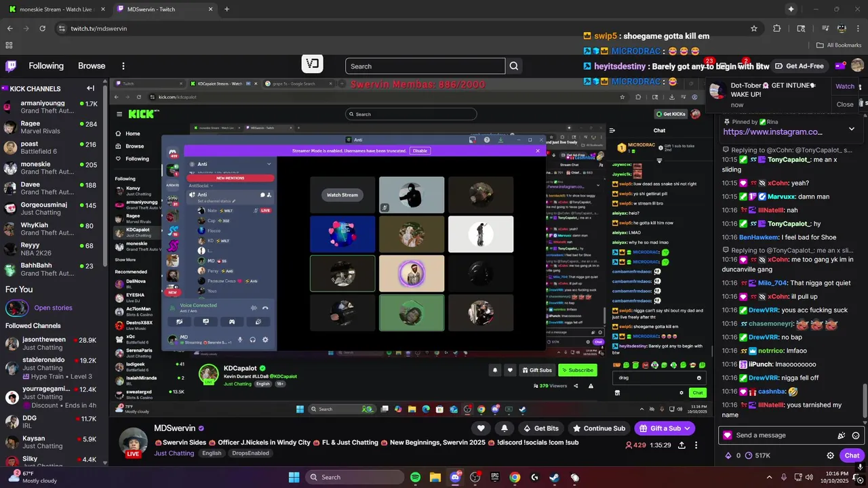Open Twitch account avatar menu

pyautogui.click(x=857, y=66)
